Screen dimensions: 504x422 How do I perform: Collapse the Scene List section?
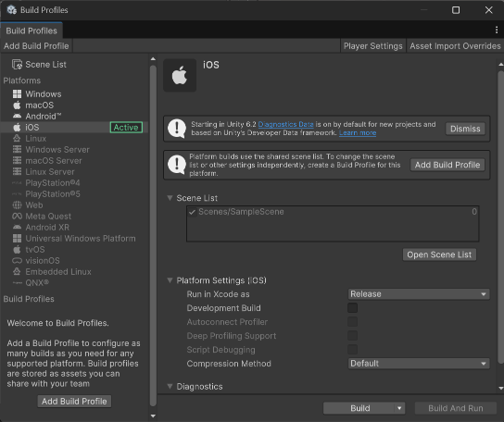tap(170, 198)
